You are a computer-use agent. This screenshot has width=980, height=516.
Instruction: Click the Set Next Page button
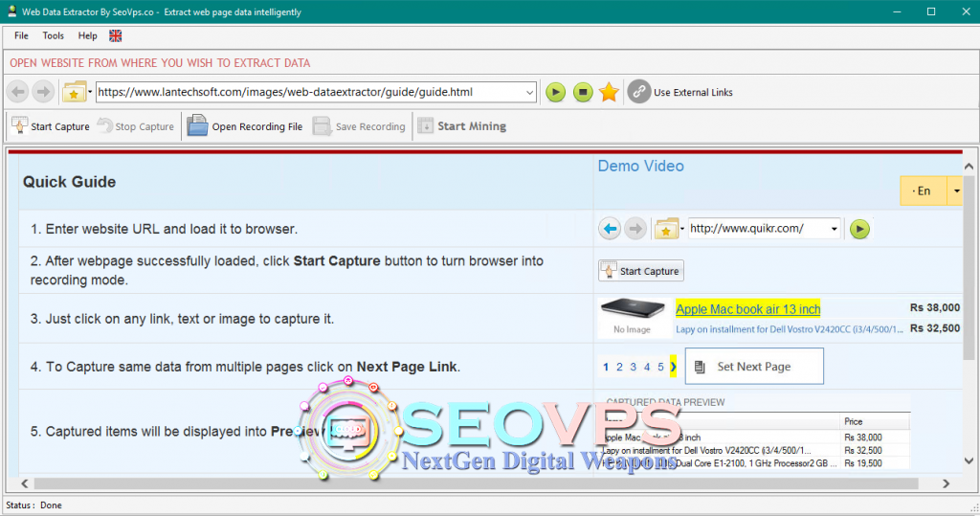click(754, 367)
